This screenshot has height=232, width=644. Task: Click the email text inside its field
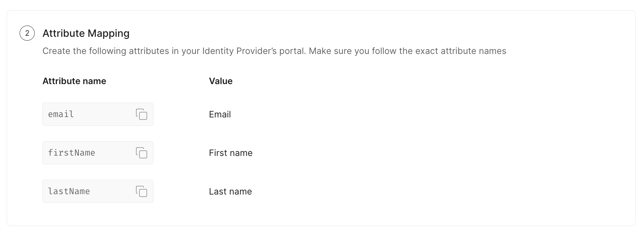coord(61,114)
